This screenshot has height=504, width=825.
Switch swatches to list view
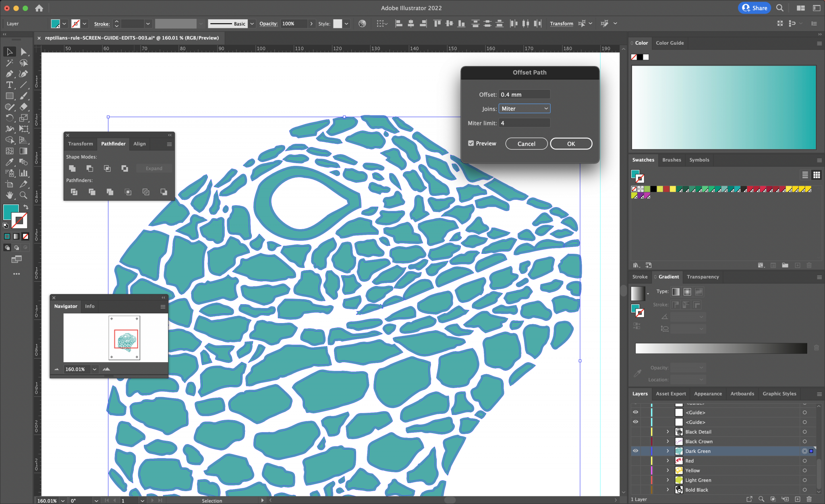[805, 175]
